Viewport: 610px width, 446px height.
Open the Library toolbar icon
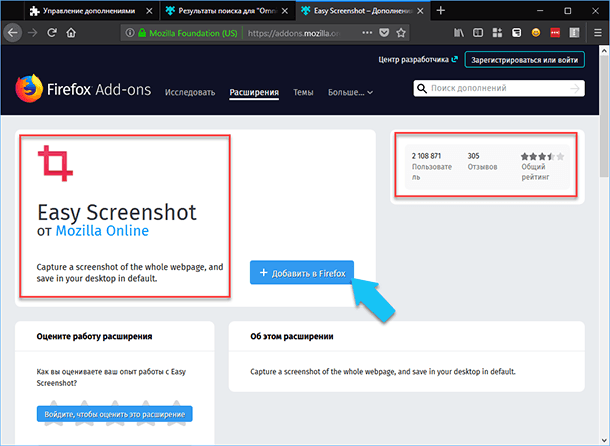459,33
